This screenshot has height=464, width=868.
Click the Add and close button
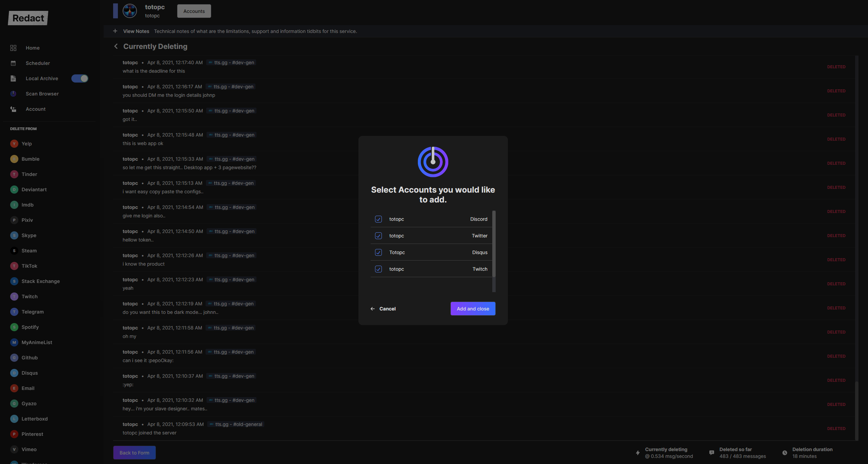(x=473, y=308)
